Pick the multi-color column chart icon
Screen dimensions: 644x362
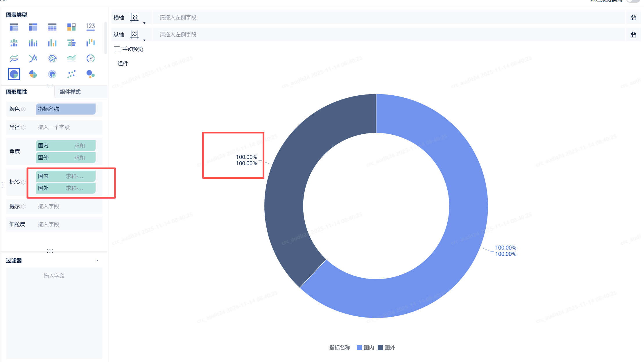tap(52, 43)
